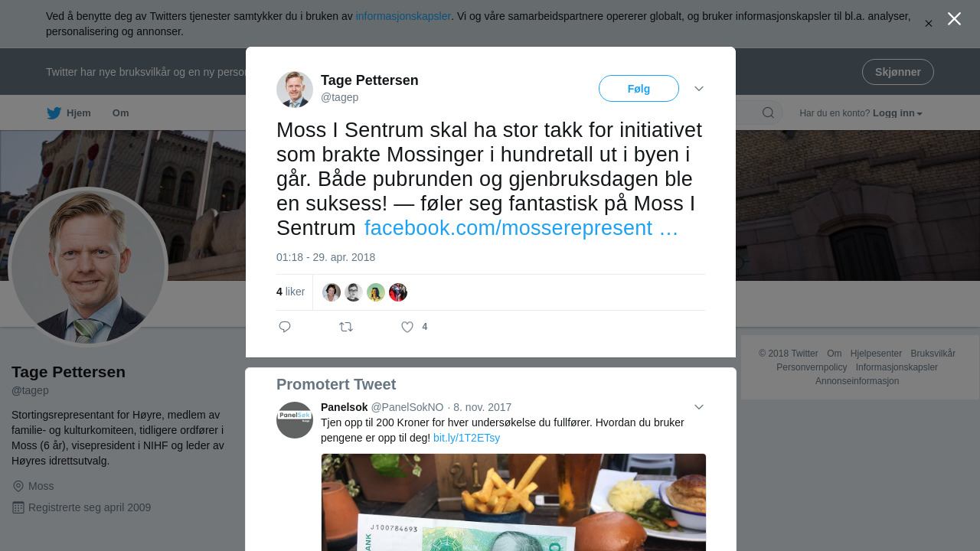This screenshot has width=980, height=551.
Task: Click the retweet arrows icon
Action: point(346,327)
